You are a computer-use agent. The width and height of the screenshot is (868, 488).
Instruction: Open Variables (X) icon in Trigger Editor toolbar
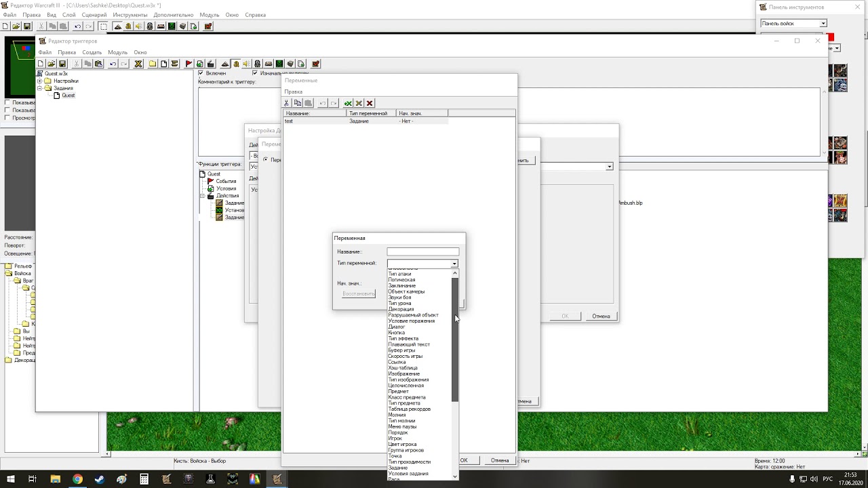tap(138, 64)
